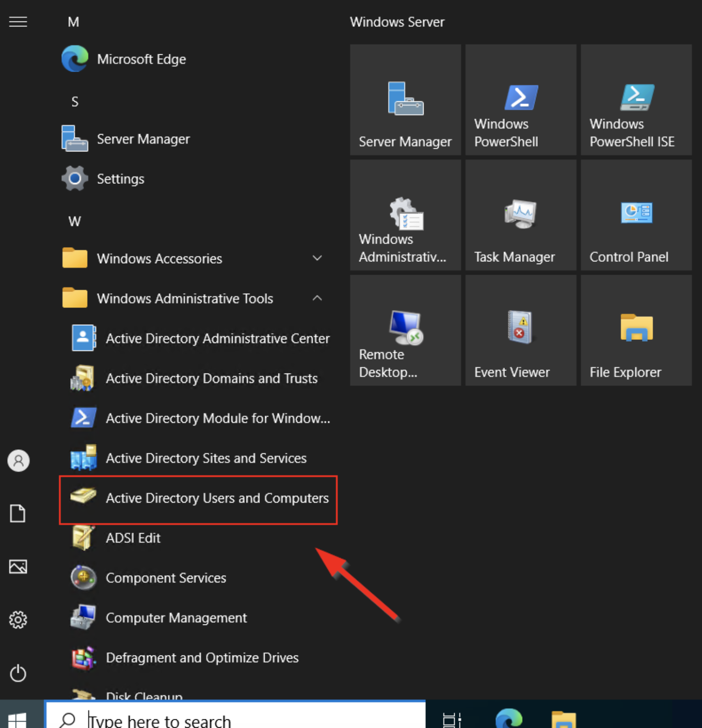
Task: Click the Server Manager tile
Action: coord(405,99)
